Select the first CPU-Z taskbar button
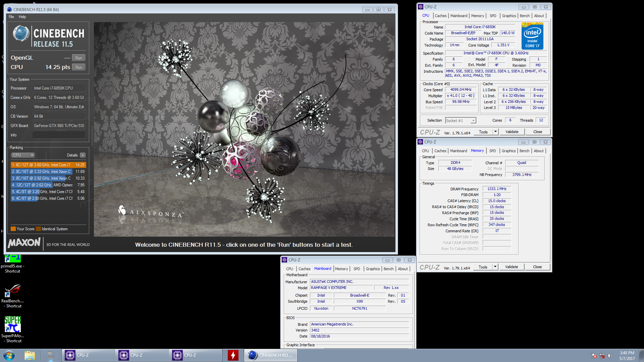Image resolution: width=644 pixels, height=362 pixels. click(x=88, y=355)
